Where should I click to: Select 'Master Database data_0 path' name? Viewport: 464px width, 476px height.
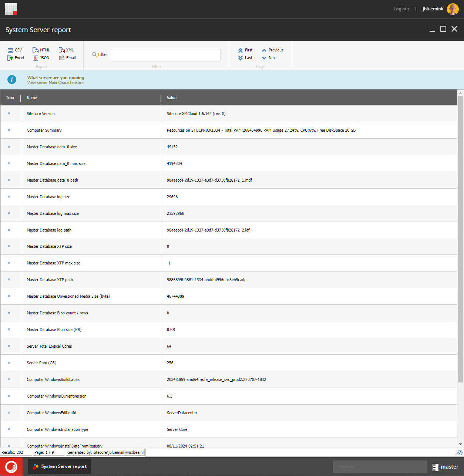(53, 180)
